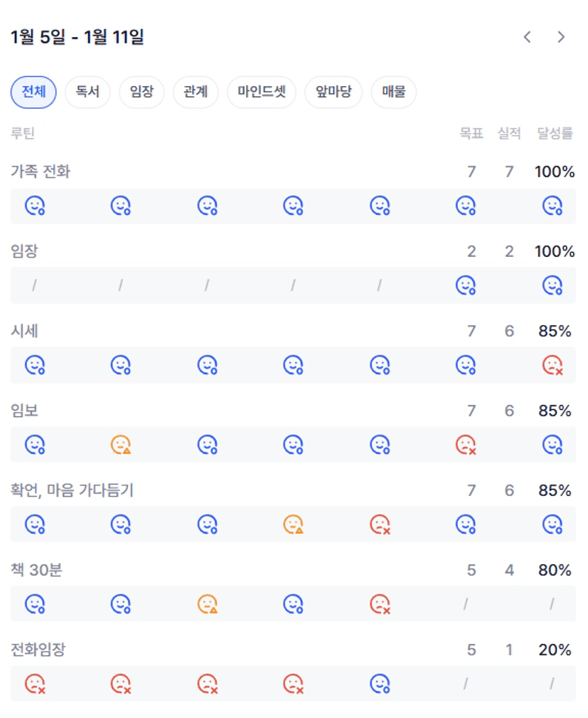588x718 pixels.
Task: Select the 전체 filter chip
Action: [33, 93]
